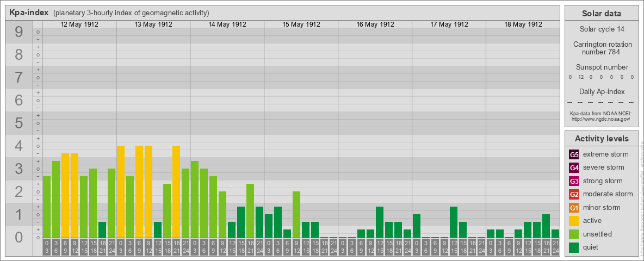
Task: Click the Kp scale number 5
Action: point(19,123)
